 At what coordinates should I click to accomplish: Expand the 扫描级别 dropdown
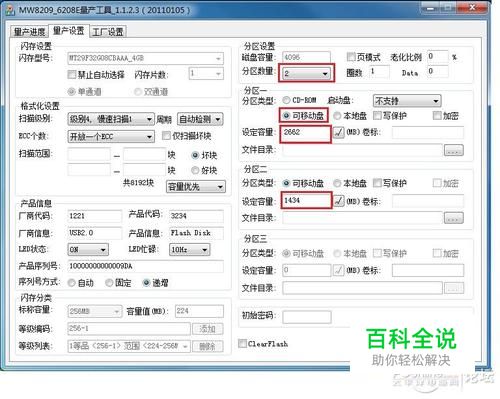click(111, 119)
